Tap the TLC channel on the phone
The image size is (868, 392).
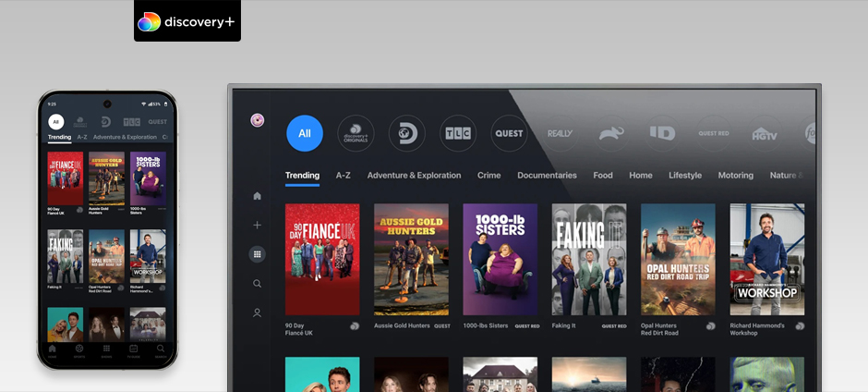132,122
